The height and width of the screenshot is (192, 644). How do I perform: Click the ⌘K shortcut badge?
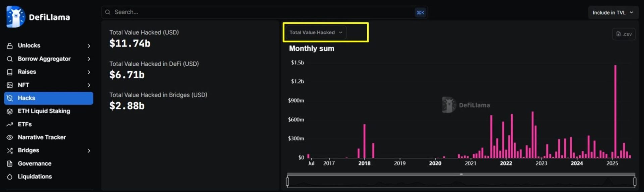coord(420,12)
